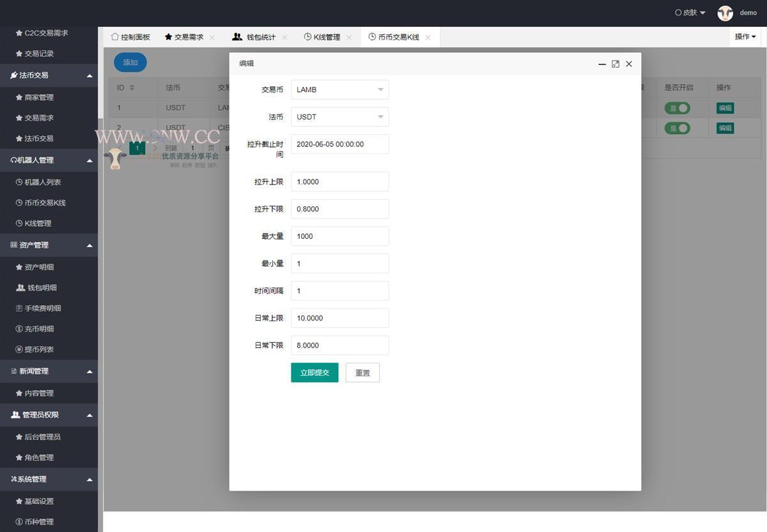This screenshot has height=532, width=767.
Task: Maximize the 编辑 dialog window
Action: pos(616,64)
